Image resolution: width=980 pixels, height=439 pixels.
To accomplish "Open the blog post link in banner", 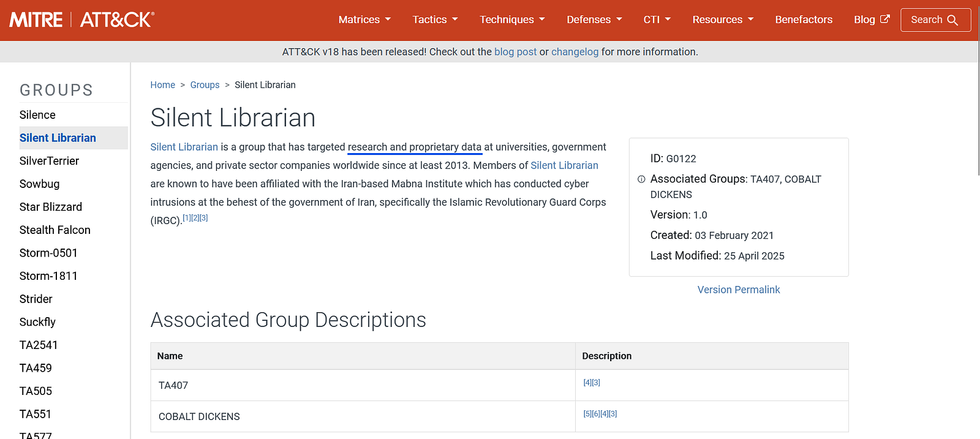I will tap(515, 52).
